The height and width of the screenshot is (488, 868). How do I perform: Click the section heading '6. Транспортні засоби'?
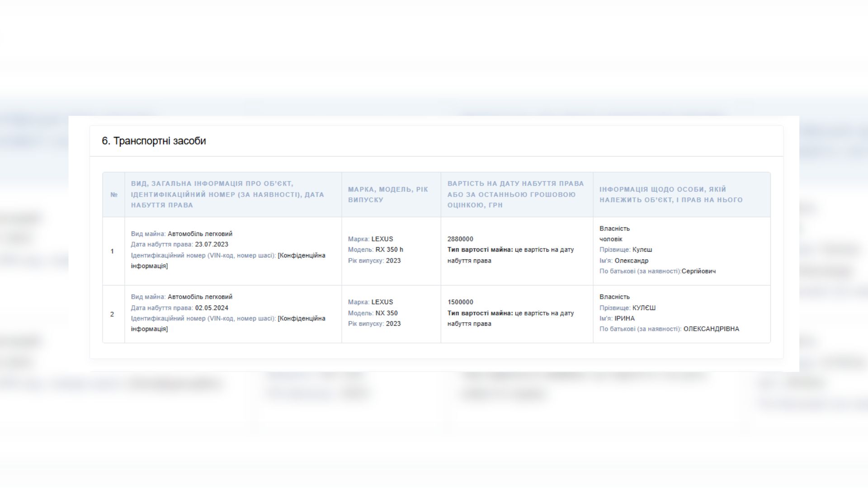[154, 141]
